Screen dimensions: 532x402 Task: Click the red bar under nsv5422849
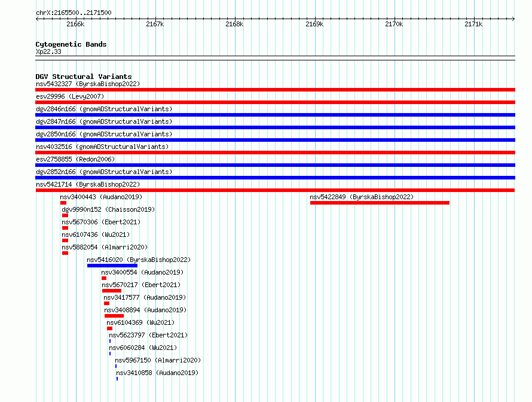pos(380,203)
